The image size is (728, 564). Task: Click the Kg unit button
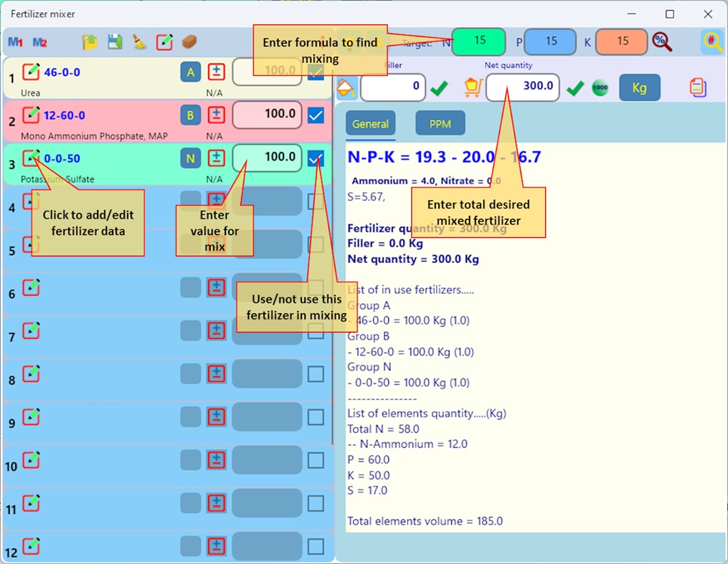coord(639,87)
